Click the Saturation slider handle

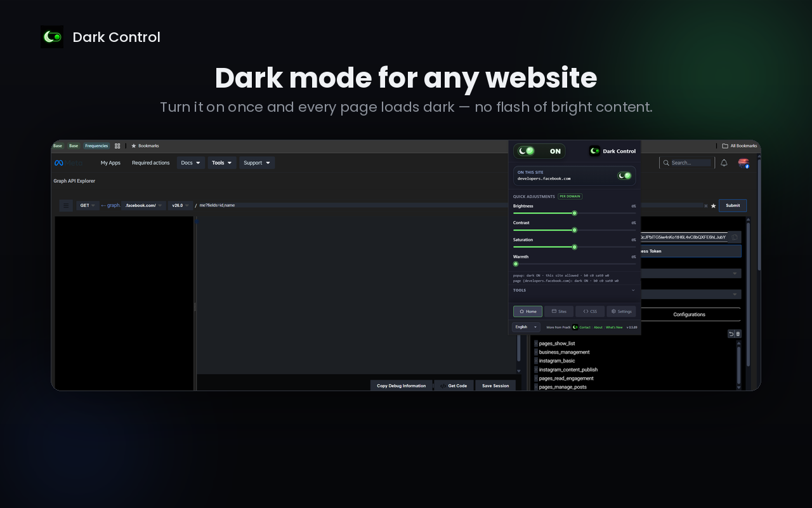point(575,247)
